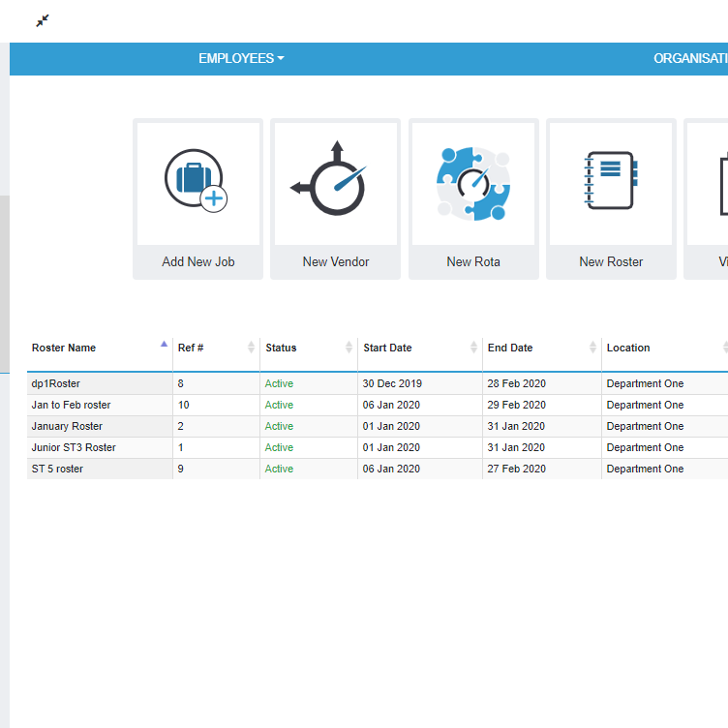Sort by End Date column arrows

point(592,348)
